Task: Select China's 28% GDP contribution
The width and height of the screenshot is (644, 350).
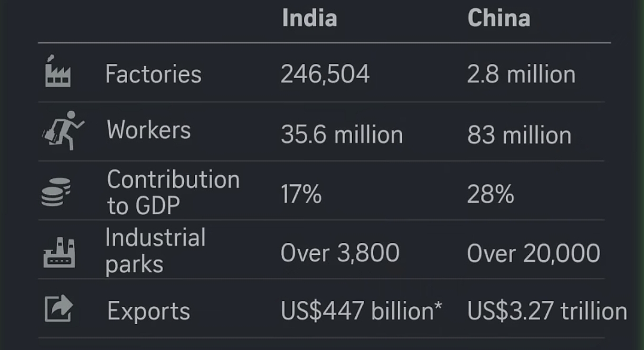Action: [x=490, y=194]
